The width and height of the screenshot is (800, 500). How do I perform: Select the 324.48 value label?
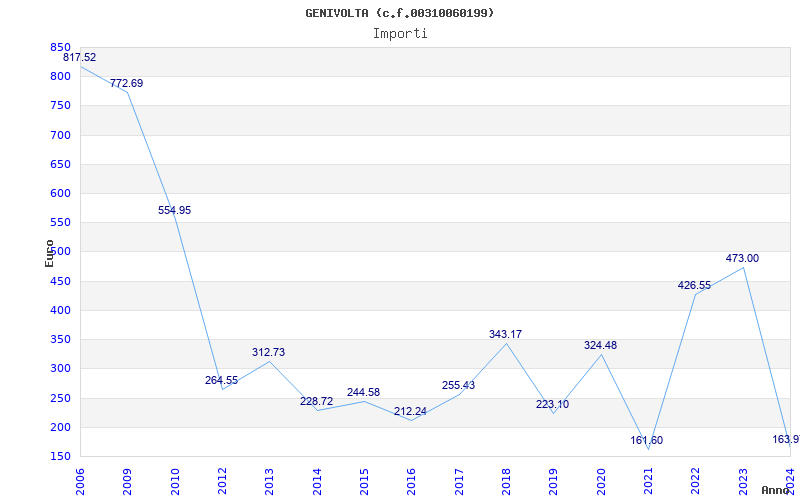pyautogui.click(x=601, y=345)
